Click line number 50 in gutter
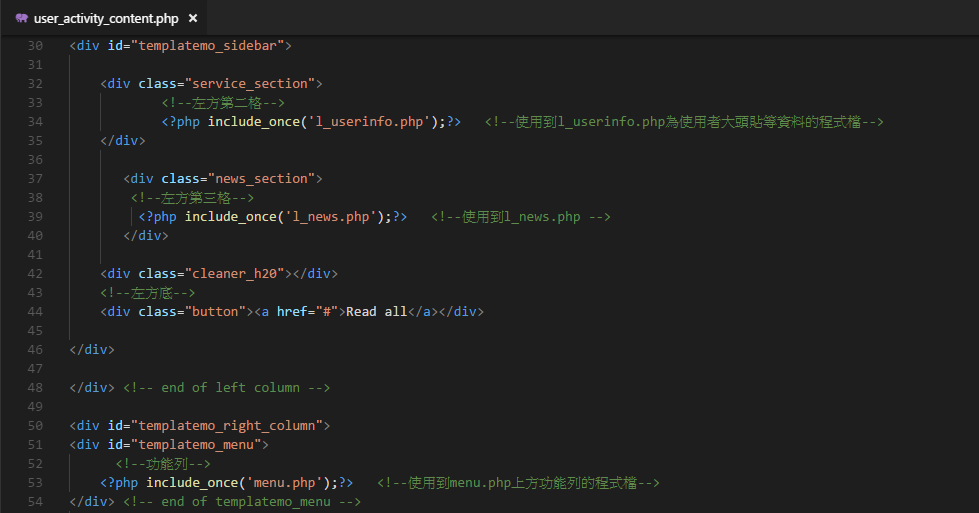The height and width of the screenshot is (513, 979). click(x=36, y=426)
